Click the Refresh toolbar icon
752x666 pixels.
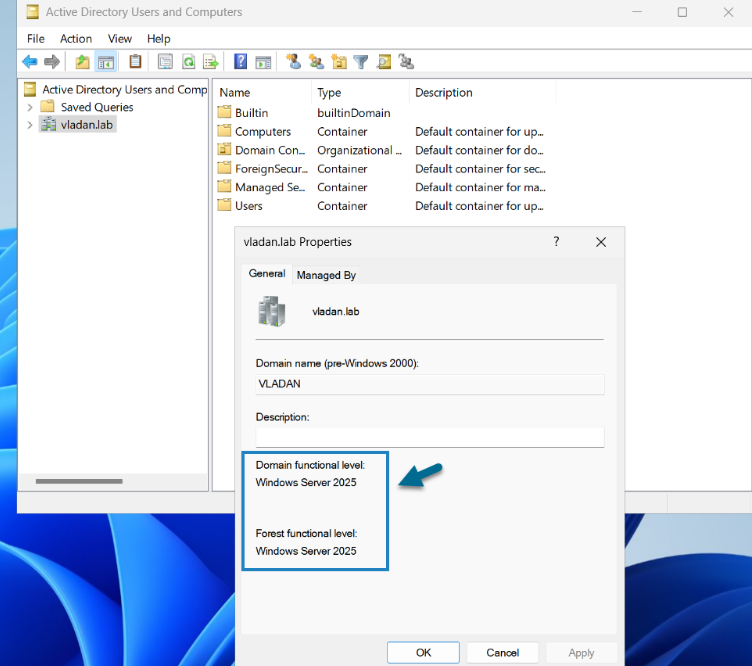pyautogui.click(x=188, y=61)
